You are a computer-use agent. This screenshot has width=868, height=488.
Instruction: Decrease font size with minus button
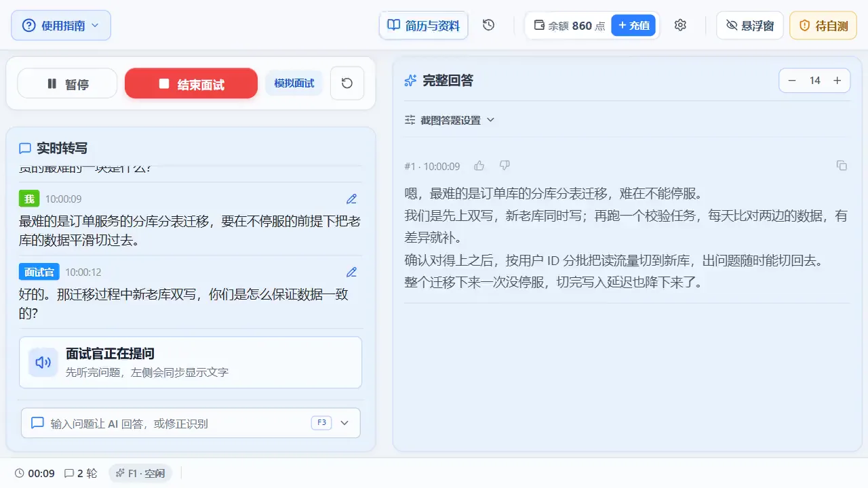(x=792, y=81)
